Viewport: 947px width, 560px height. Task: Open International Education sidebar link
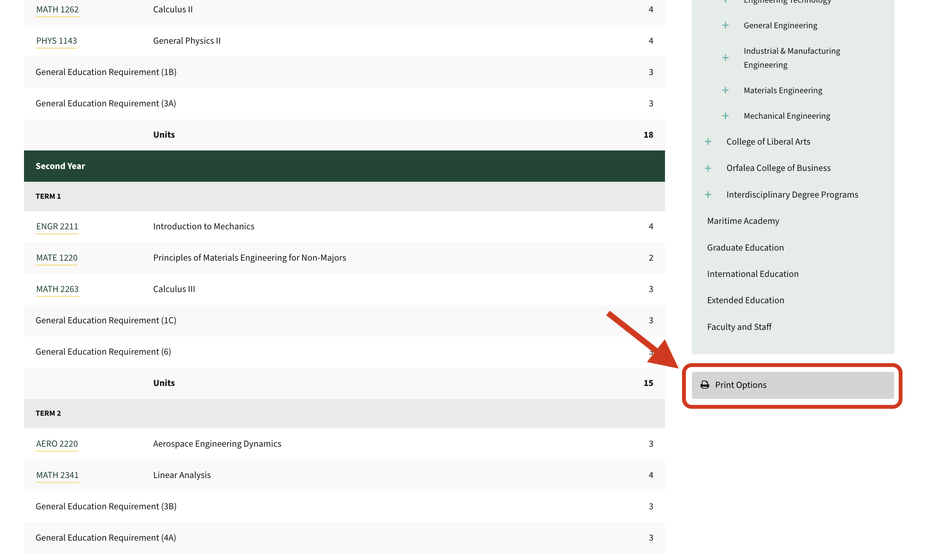752,274
